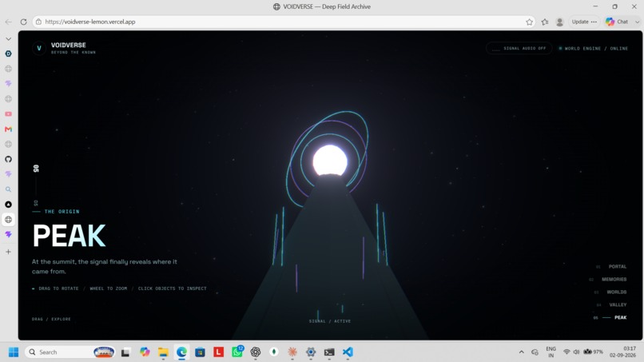Open the browser profile avatar
The height and width of the screenshot is (362, 644).
(559, 22)
